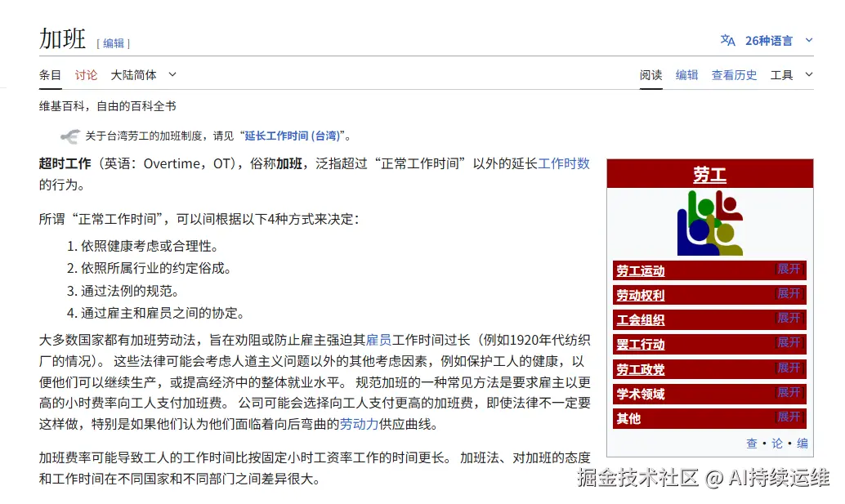
Task: Open the 工具 chevron icon
Action: (x=808, y=74)
